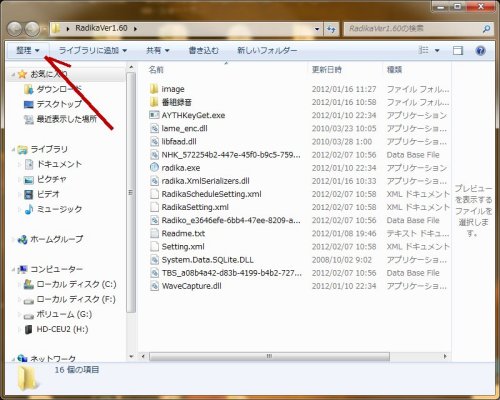Select the AYTHKeyGet.exe file icon

(x=154, y=115)
